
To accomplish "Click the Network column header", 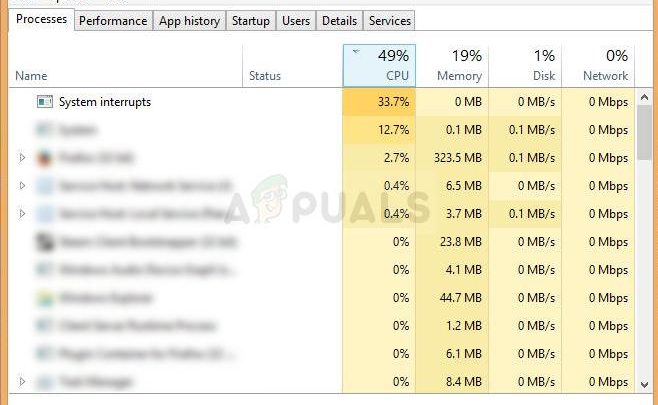I will (x=598, y=65).
